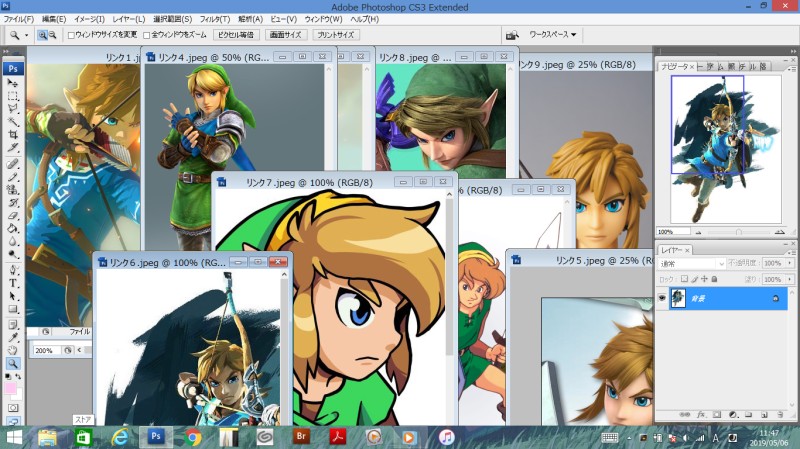Select the Healing Brush tool

(x=13, y=164)
